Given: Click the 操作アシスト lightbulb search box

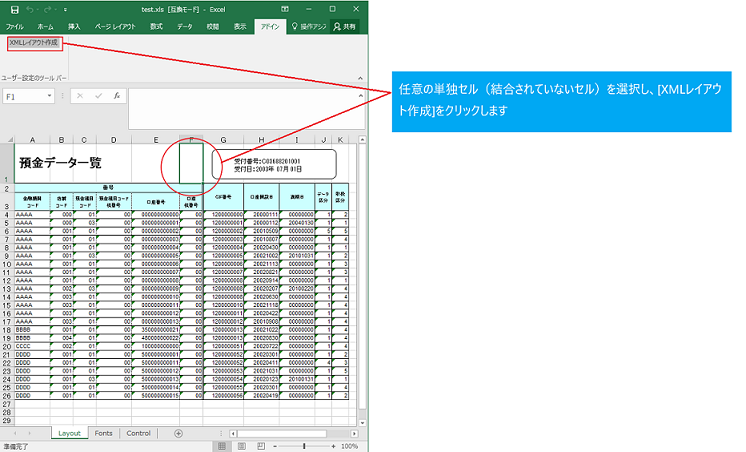Looking at the screenshot, I should pos(309,27).
